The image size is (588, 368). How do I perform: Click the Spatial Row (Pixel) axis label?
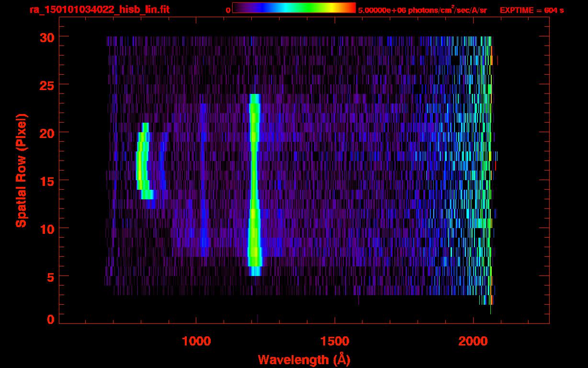click(22, 170)
